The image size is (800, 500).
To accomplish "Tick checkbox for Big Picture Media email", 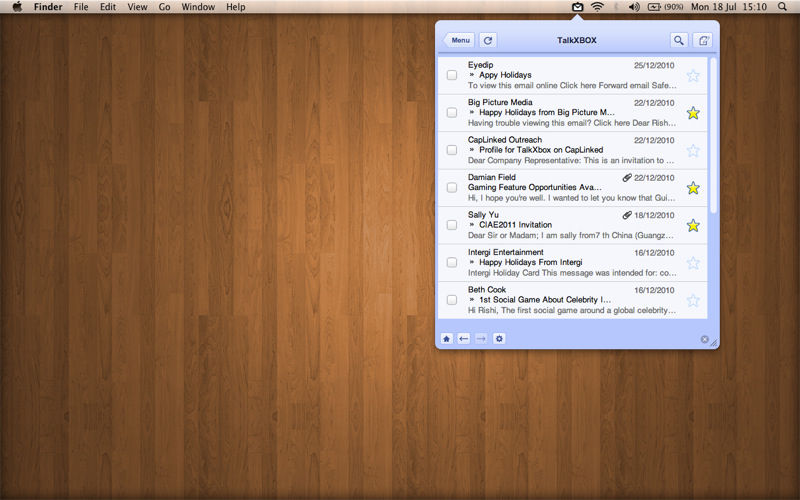I will pos(452,112).
